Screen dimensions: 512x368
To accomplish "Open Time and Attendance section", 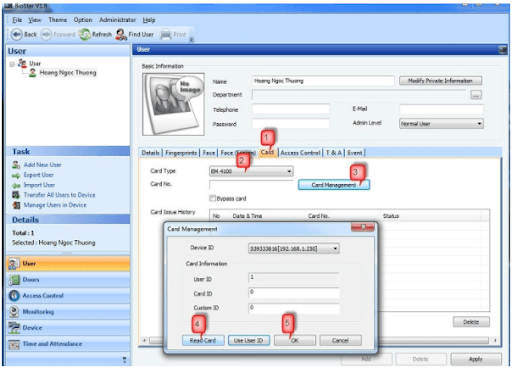I will pos(68,344).
